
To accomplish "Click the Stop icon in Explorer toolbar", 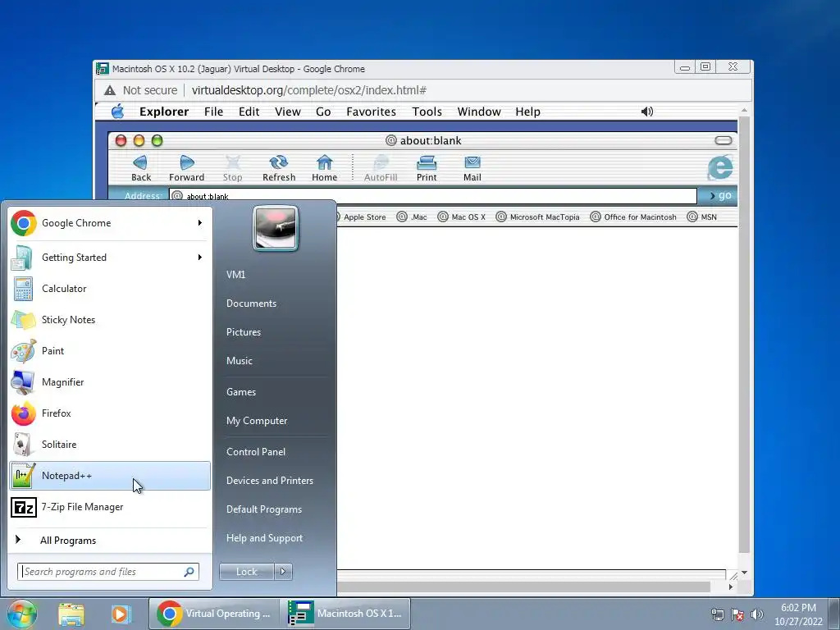I will pos(232,167).
